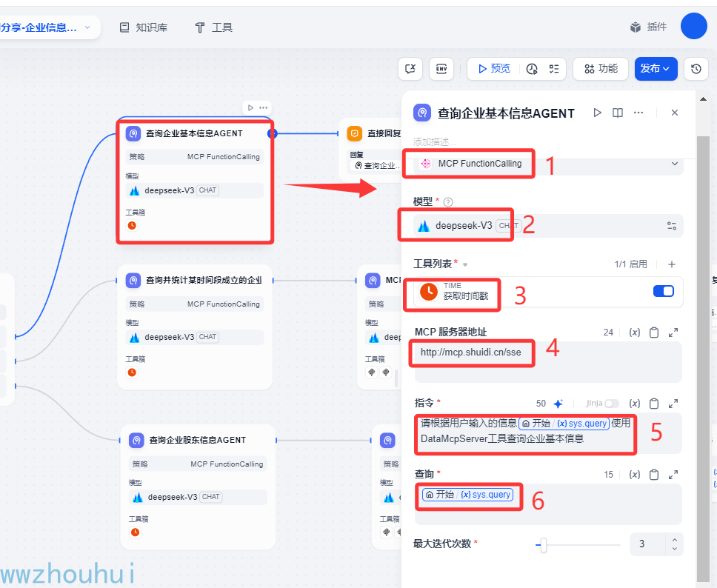Select the 查询企业基本信息AGENT node
This screenshot has height=588, width=717.
(195, 181)
